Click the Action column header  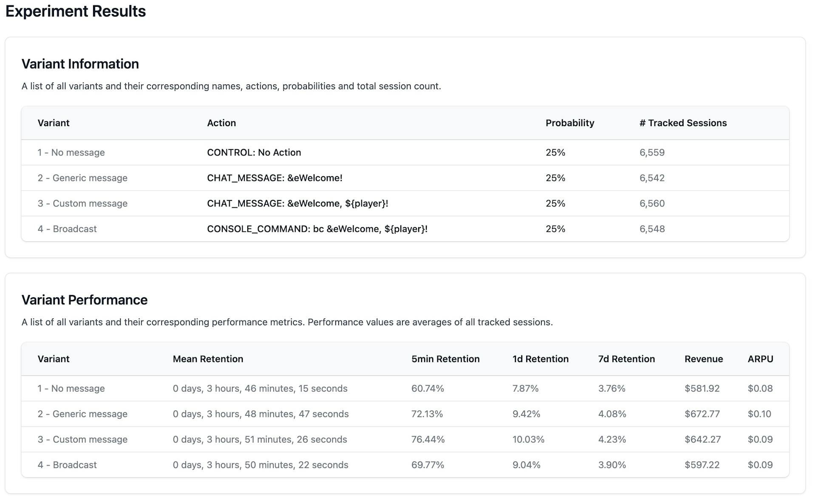pyautogui.click(x=221, y=123)
